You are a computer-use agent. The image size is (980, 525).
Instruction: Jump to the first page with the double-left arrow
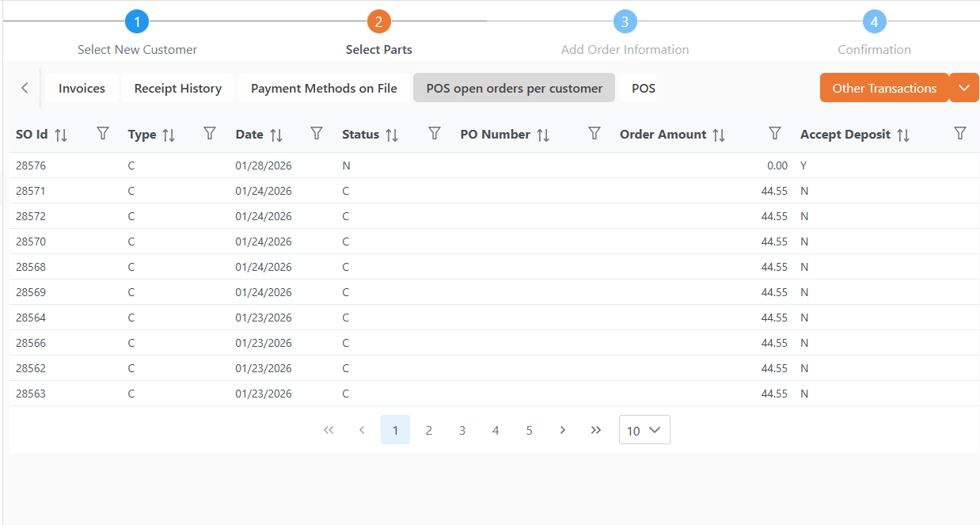pyautogui.click(x=329, y=430)
